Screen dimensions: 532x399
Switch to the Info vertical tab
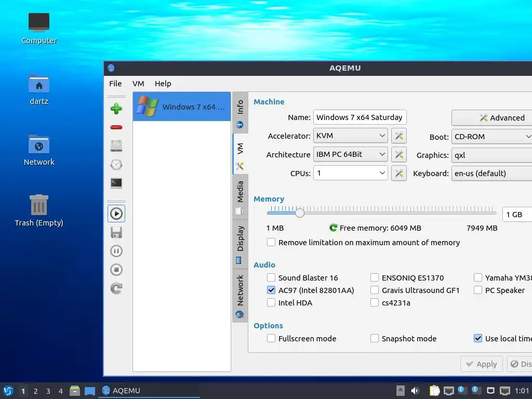tap(240, 113)
